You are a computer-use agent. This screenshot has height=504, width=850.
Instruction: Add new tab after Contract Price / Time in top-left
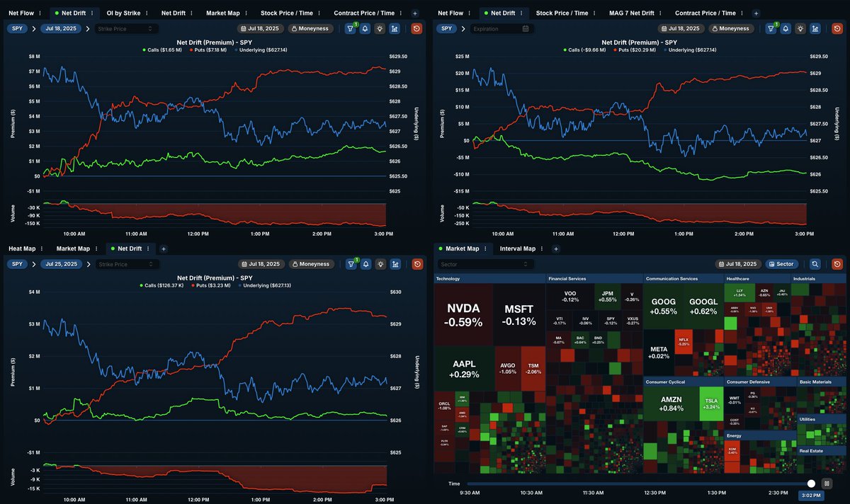click(415, 13)
